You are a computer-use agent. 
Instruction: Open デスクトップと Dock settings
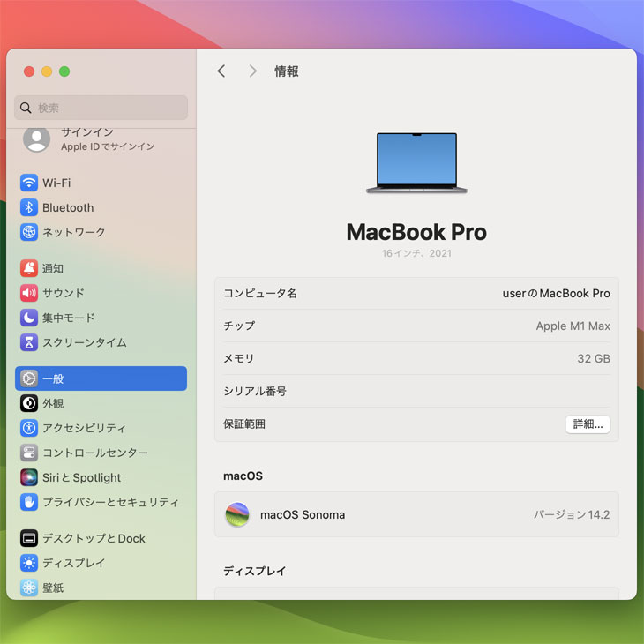pos(94,538)
